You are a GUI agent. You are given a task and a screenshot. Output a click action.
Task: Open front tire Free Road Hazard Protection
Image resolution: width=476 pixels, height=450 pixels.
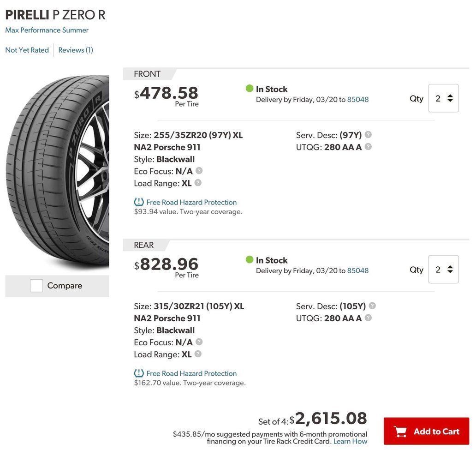[191, 202]
